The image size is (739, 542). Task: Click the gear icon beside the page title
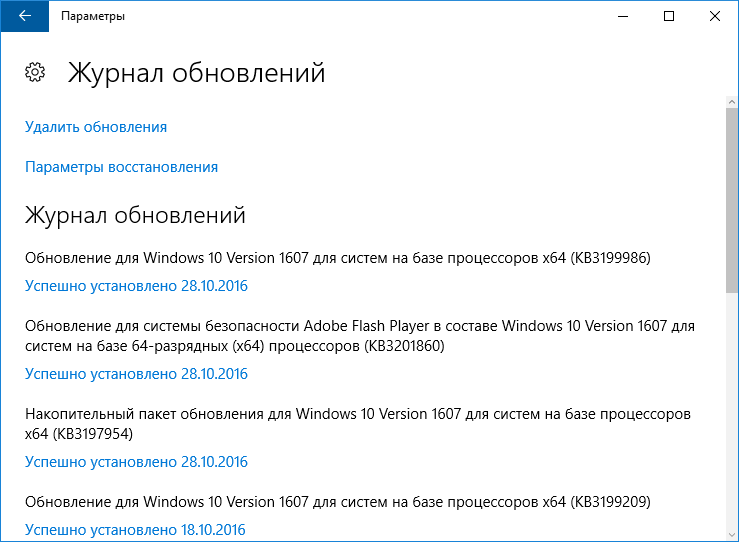35,72
